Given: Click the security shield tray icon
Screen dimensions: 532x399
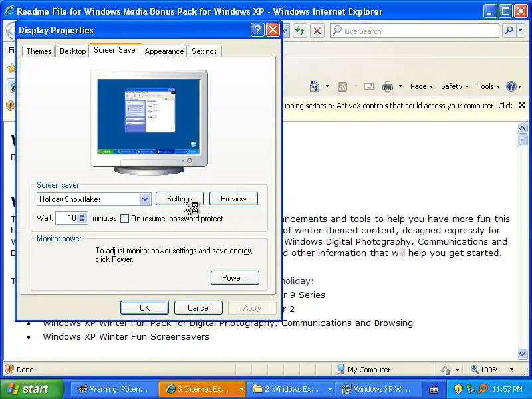Looking at the screenshot, I should point(458,389).
